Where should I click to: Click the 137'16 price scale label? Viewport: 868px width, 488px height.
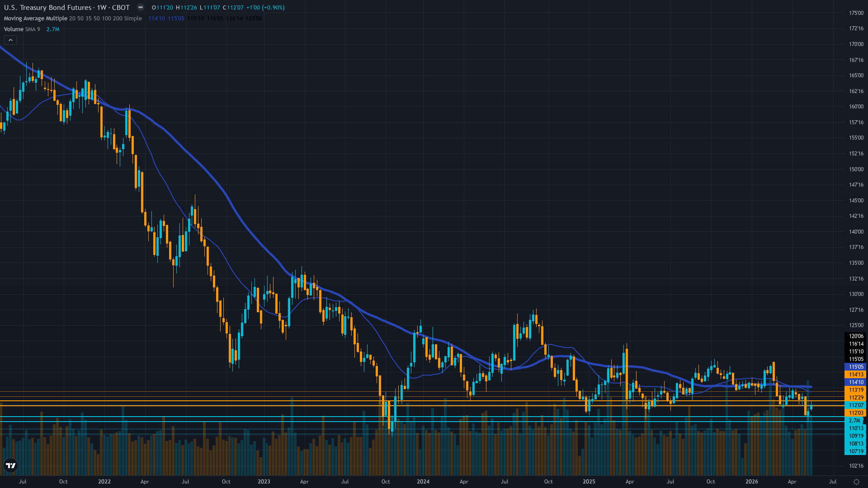coord(856,247)
